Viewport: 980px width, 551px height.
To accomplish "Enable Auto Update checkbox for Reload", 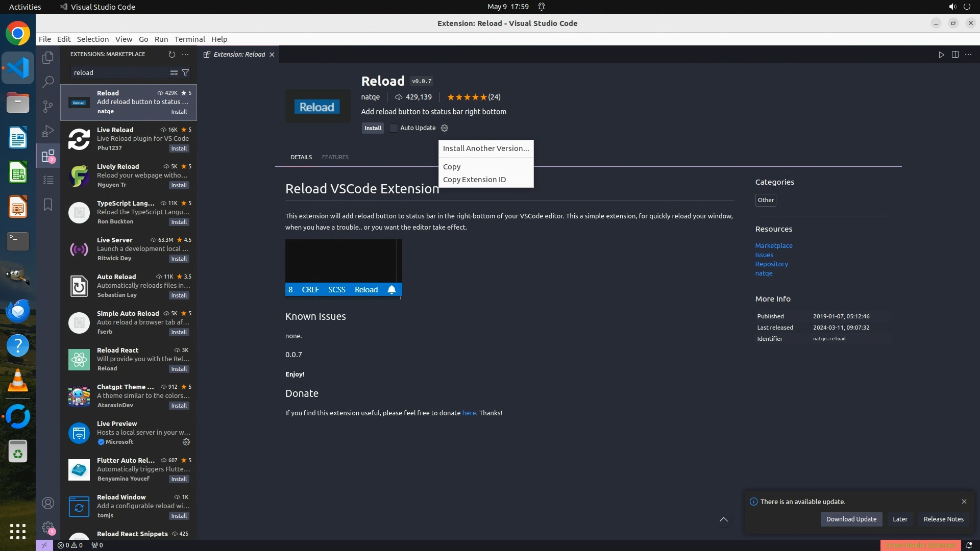I will pos(394,128).
